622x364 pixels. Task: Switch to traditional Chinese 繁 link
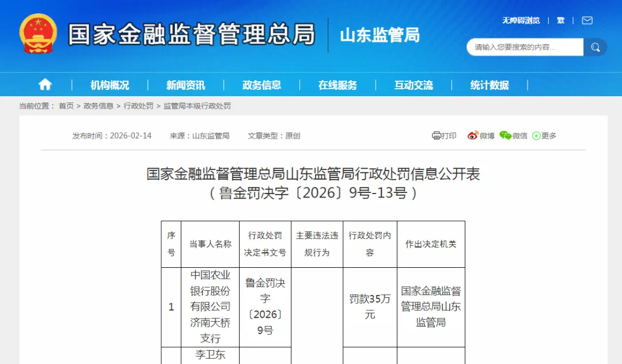[560, 20]
